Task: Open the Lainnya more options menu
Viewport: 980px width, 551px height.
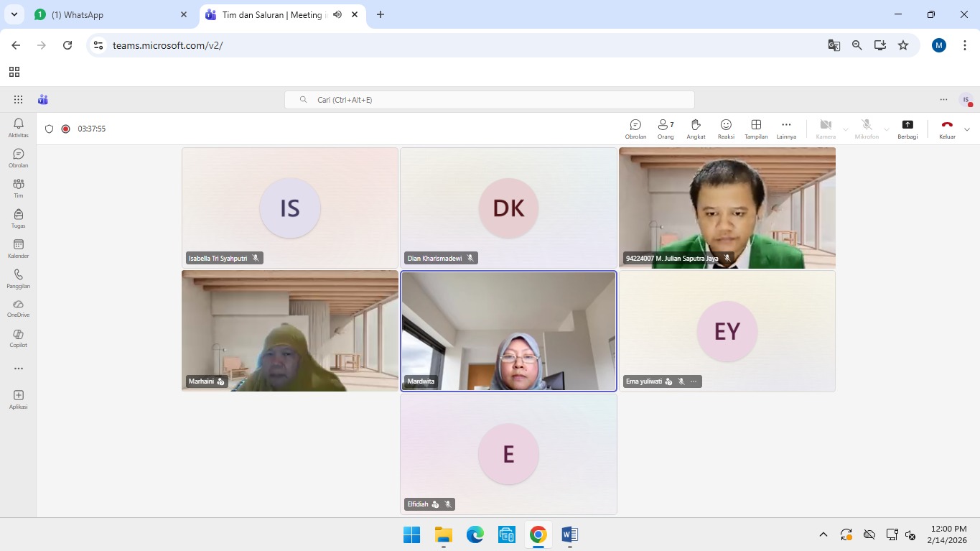Action: coord(786,129)
